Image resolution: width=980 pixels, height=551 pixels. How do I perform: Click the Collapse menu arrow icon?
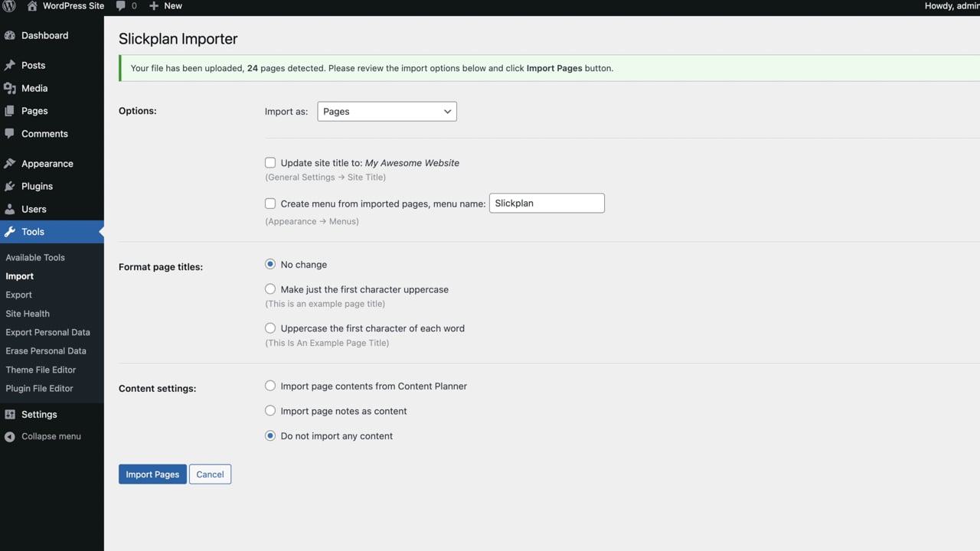[10, 436]
